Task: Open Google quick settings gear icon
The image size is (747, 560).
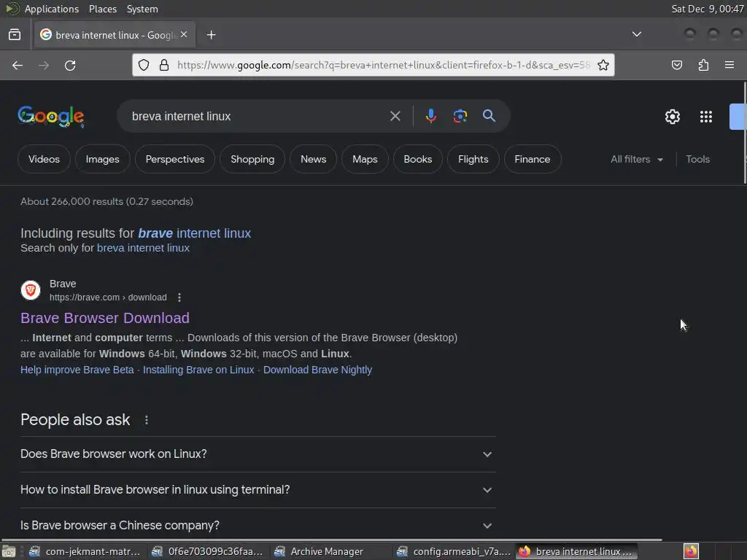Action: (x=672, y=117)
